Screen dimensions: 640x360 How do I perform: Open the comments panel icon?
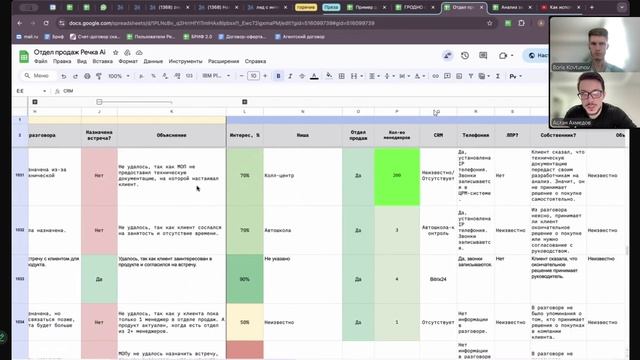[483, 56]
